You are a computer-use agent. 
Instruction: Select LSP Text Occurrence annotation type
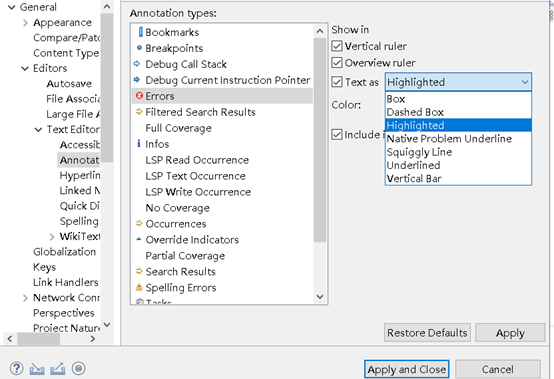click(195, 176)
